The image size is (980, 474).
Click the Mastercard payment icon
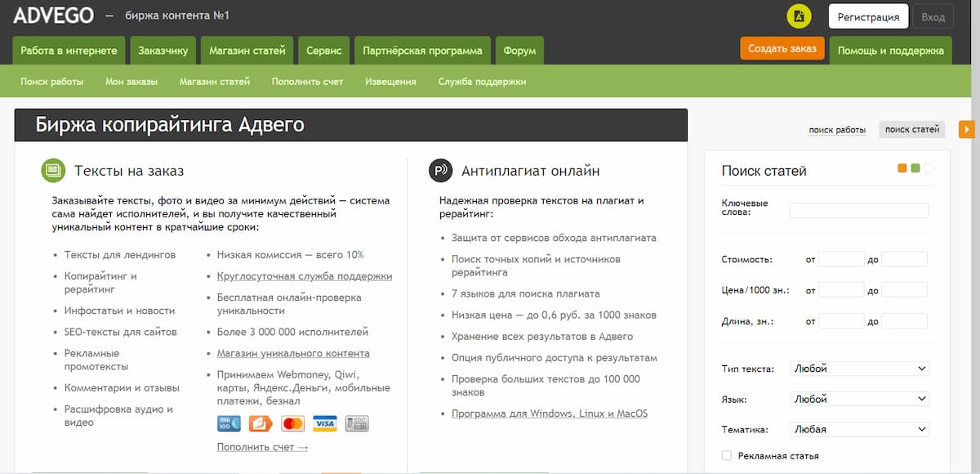point(294,423)
